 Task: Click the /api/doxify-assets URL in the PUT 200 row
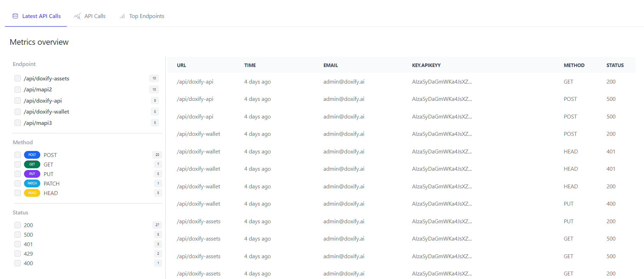click(199, 221)
